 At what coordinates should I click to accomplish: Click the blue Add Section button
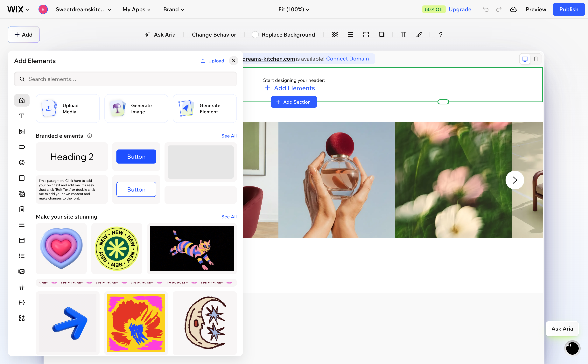294,102
